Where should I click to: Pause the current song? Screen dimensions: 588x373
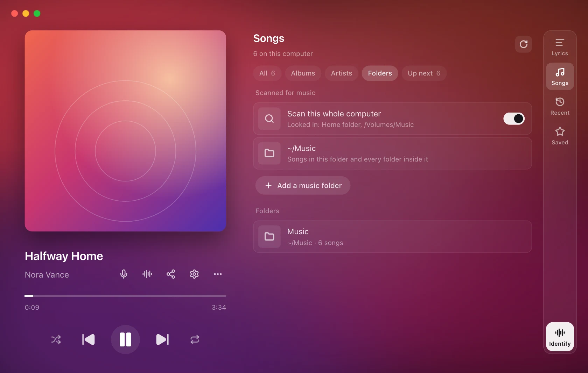(x=125, y=339)
